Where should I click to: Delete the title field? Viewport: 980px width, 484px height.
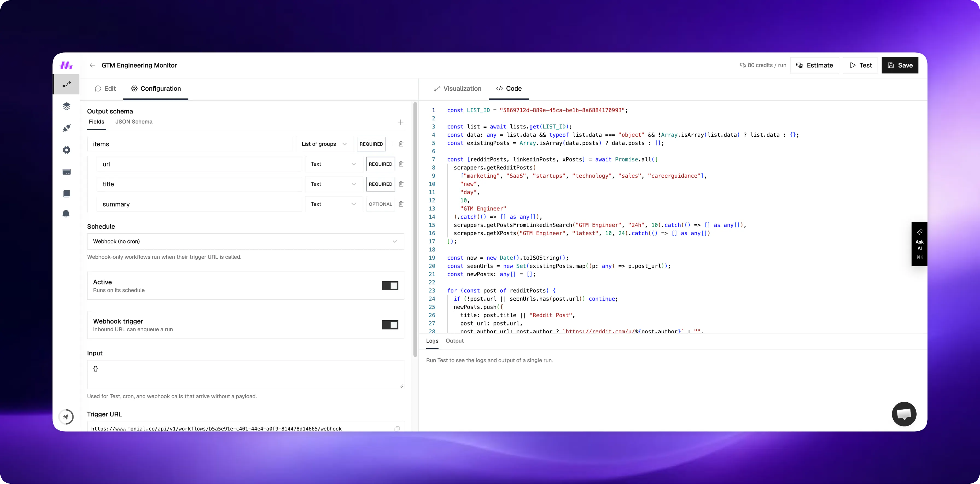[401, 184]
